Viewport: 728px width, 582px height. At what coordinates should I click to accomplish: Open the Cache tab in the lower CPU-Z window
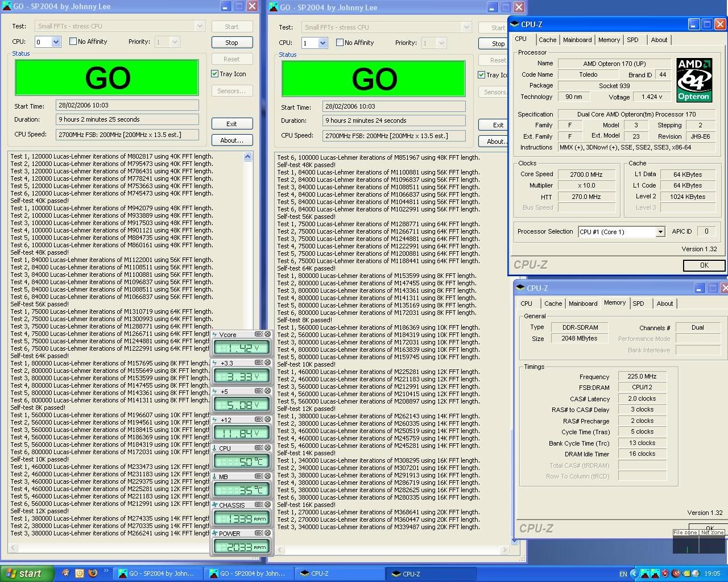click(553, 304)
